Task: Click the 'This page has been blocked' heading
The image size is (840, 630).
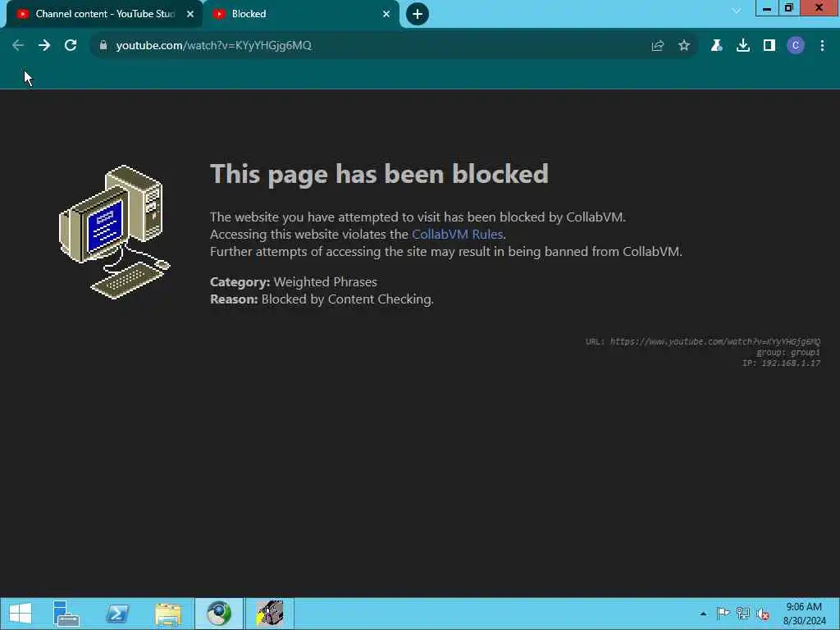Action: tap(379, 174)
